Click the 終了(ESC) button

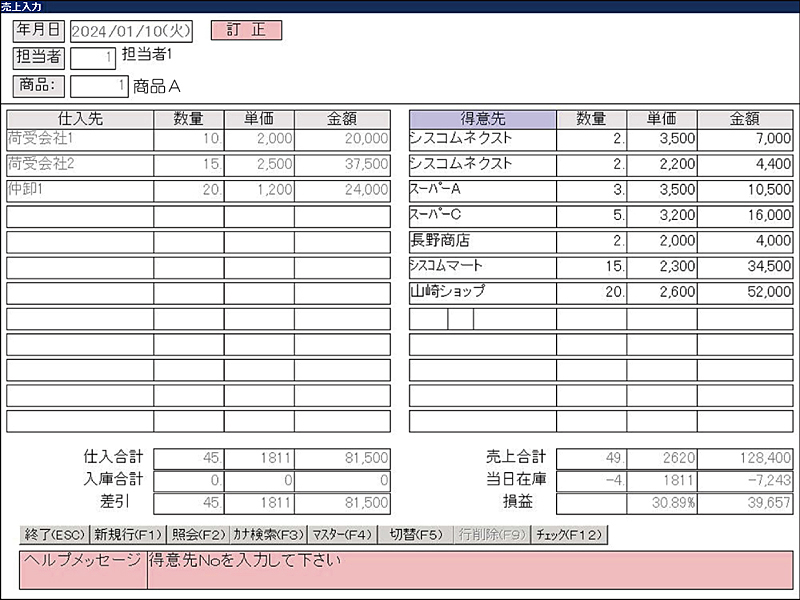[x=54, y=535]
